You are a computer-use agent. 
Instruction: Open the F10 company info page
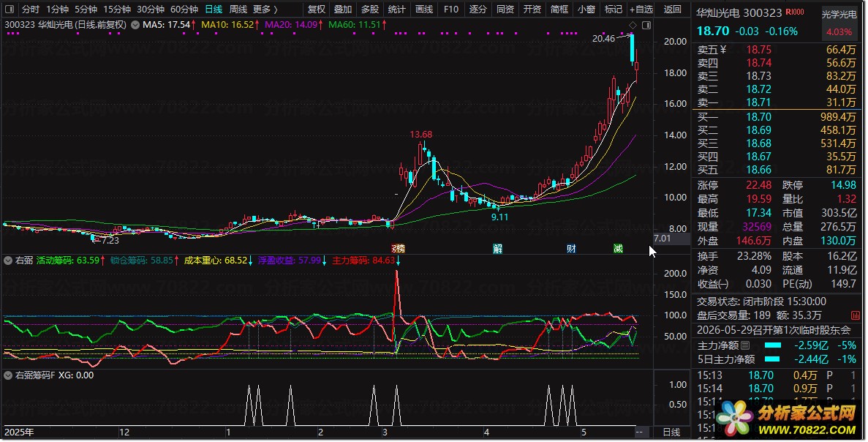coord(451,10)
